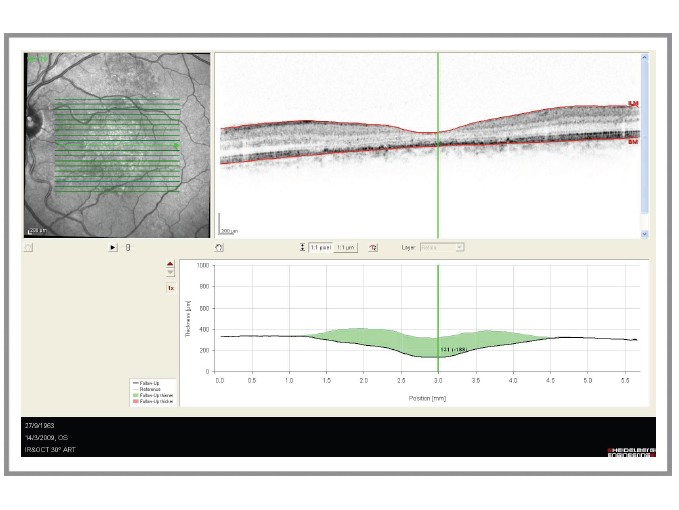The width and height of the screenshot is (679, 510).
Task: Click the up arrow beside thickness graph
Action: point(170,265)
